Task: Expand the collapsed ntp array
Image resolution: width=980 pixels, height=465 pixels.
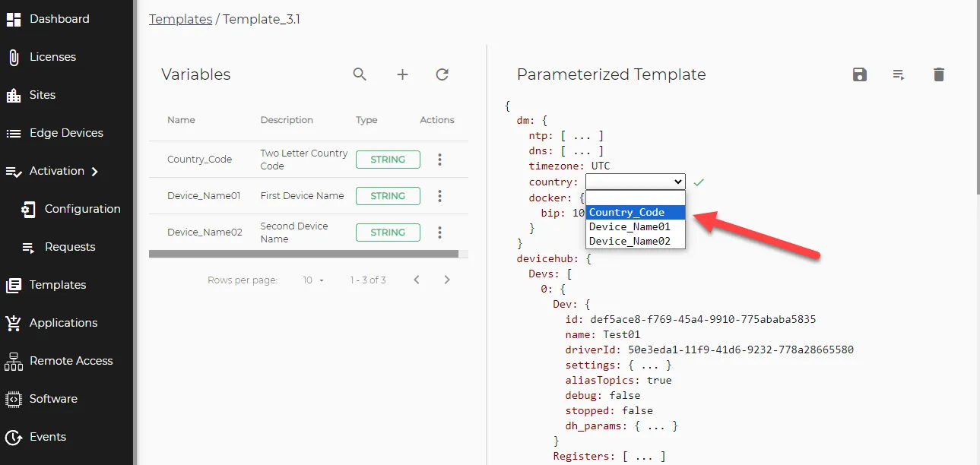Action: tap(582, 136)
